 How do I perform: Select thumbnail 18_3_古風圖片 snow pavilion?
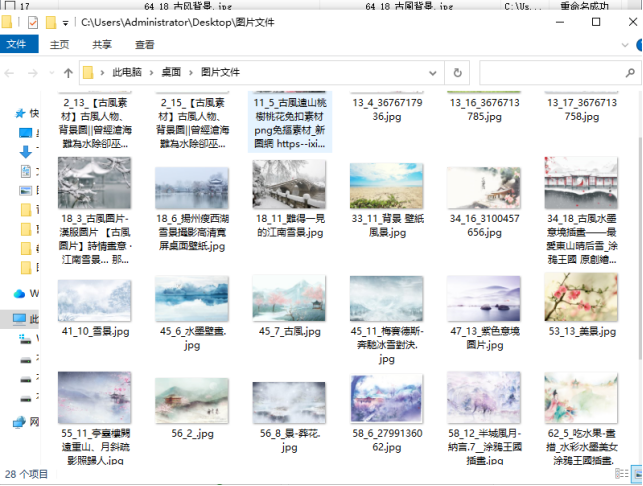click(94, 183)
